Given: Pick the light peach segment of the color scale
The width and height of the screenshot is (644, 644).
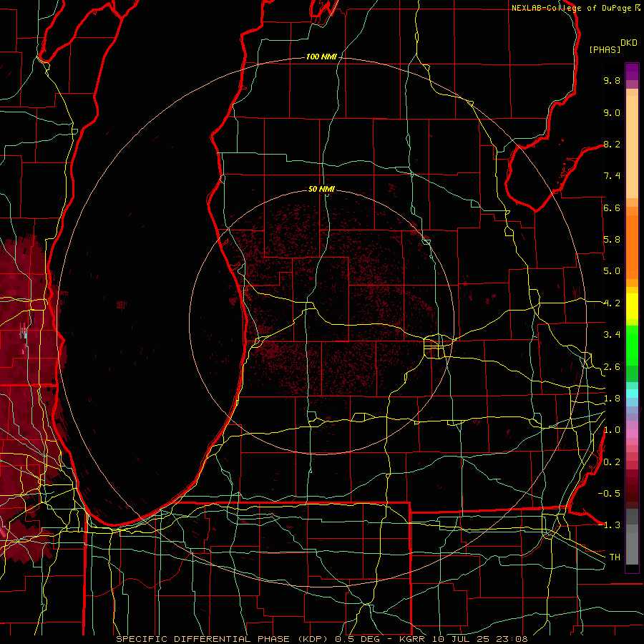Looking at the screenshot, I should pyautogui.click(x=632, y=147).
